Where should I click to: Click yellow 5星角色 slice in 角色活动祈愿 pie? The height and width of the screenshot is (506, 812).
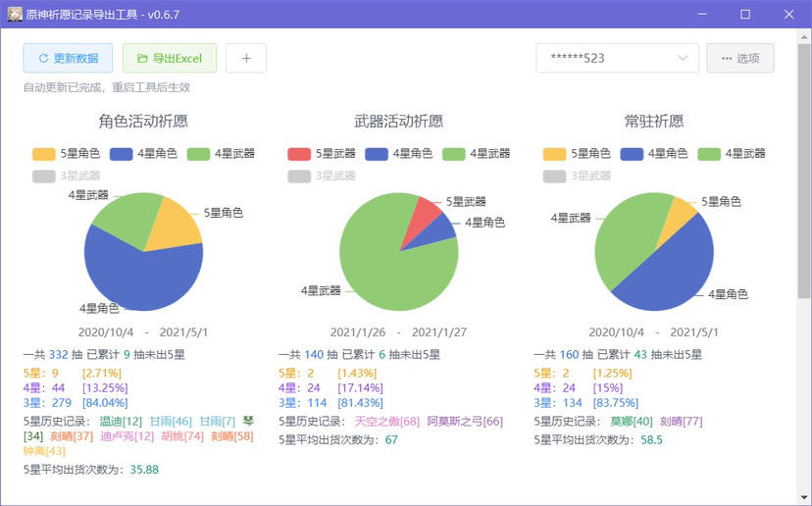[x=174, y=226]
